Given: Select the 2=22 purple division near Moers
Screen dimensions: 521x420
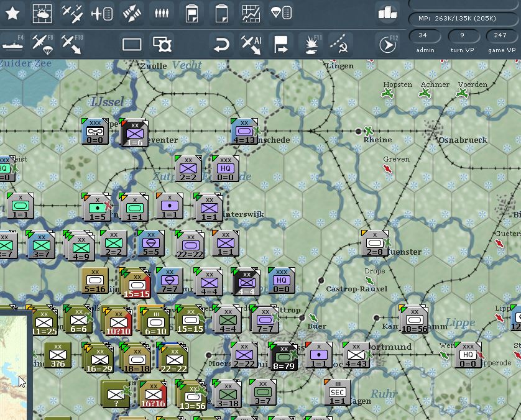Looking at the screenshot, I should point(244,355).
